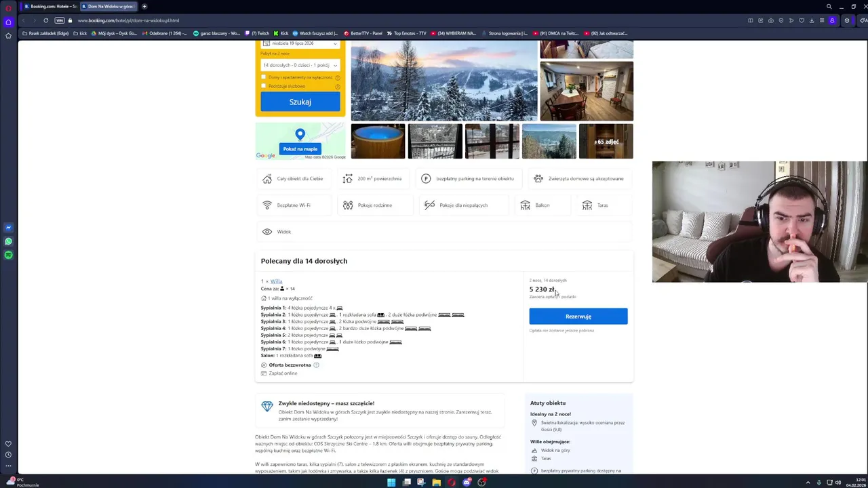Click the 200 m² surface area icon
The height and width of the screenshot is (488, 868).
tap(348, 179)
